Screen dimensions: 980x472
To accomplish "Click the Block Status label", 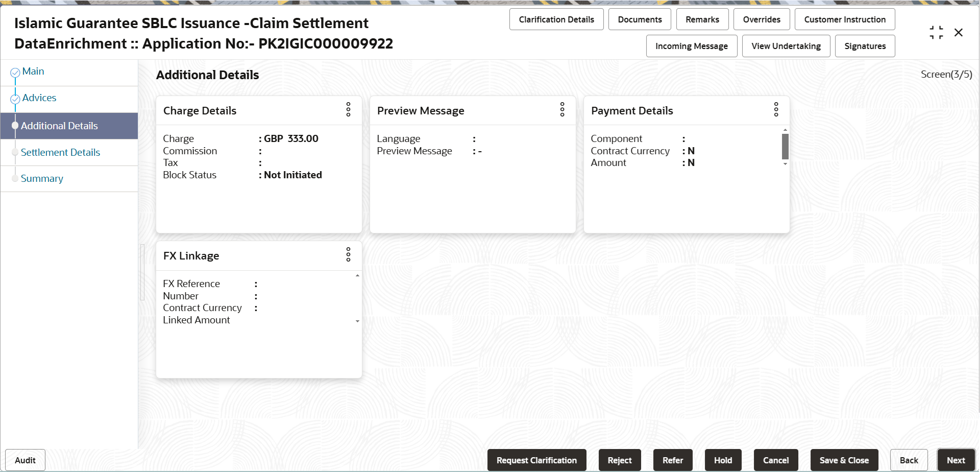I will click(189, 175).
